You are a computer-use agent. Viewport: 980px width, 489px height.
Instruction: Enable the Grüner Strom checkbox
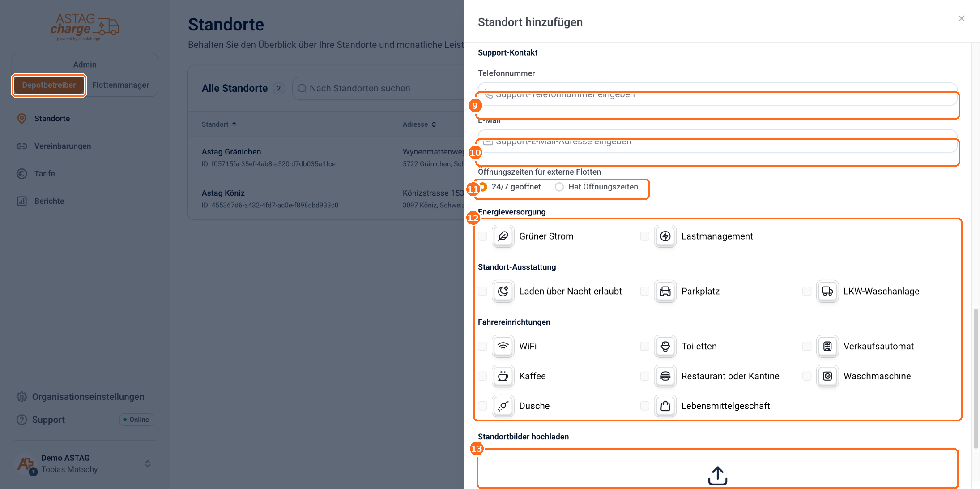(482, 236)
